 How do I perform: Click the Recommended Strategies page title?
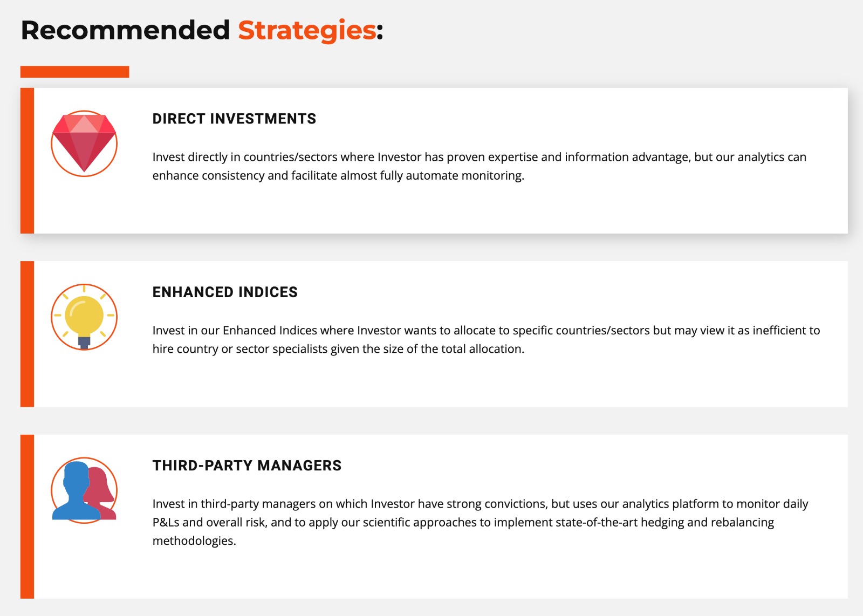[x=202, y=30]
